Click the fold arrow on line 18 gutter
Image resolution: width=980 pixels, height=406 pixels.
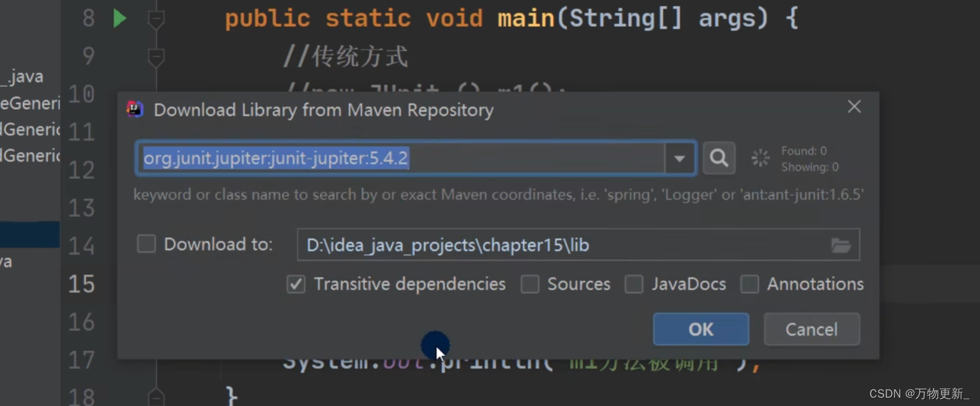[156, 399]
